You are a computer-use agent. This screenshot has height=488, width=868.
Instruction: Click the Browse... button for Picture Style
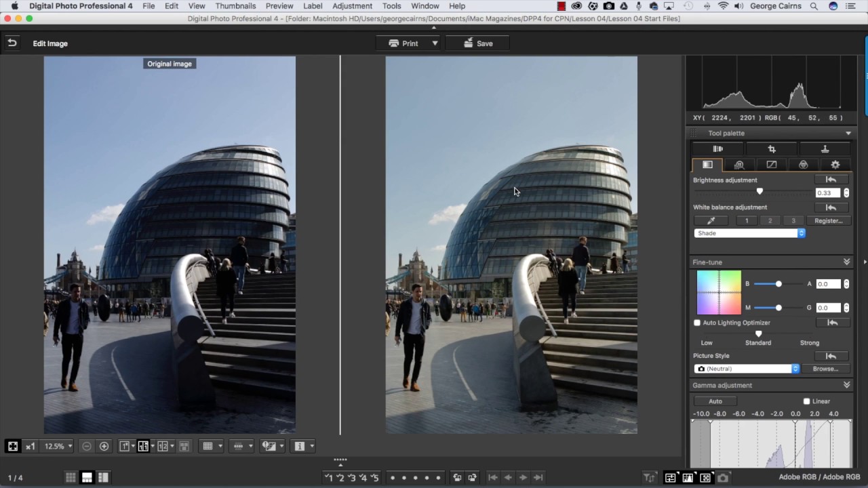[x=825, y=369]
